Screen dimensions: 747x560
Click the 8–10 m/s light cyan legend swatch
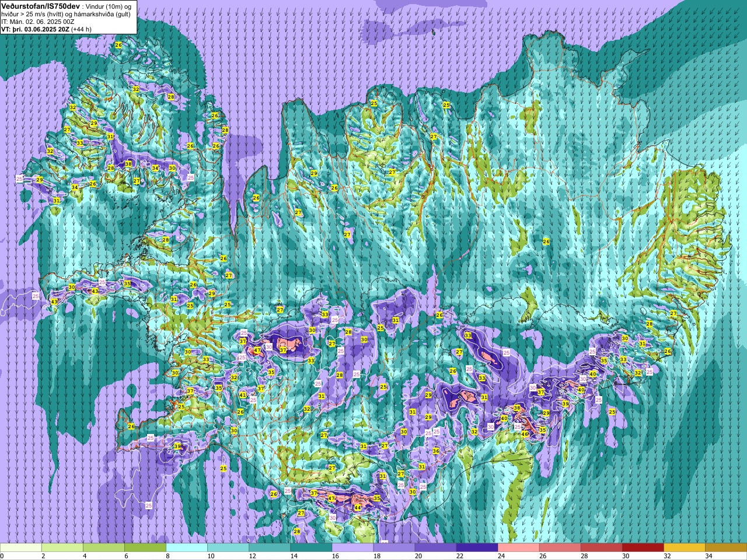(187, 548)
